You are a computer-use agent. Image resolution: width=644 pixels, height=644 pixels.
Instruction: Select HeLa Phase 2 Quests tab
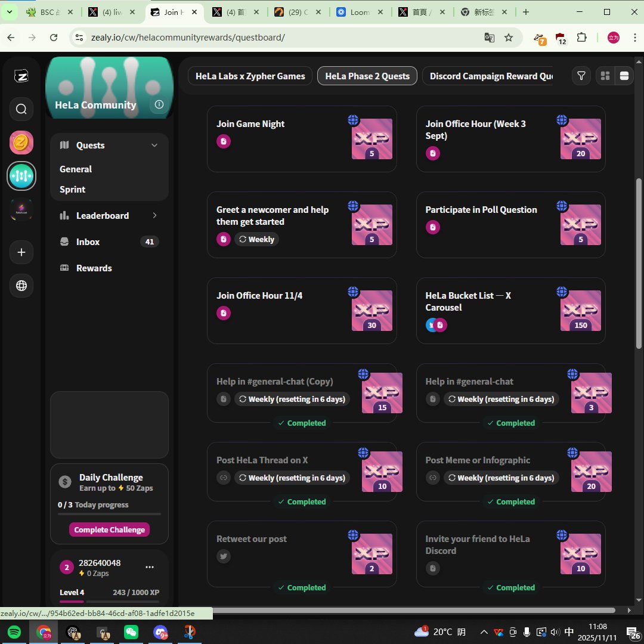tap(367, 76)
